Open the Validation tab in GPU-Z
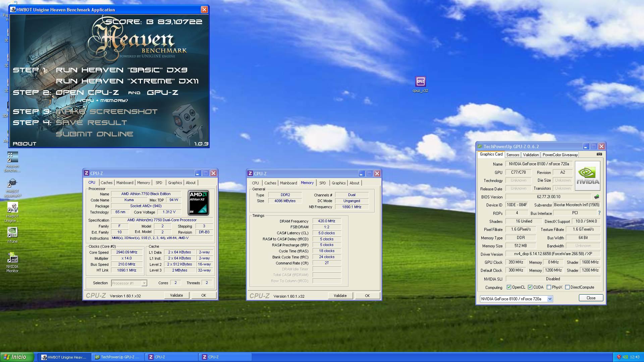 [x=531, y=155]
